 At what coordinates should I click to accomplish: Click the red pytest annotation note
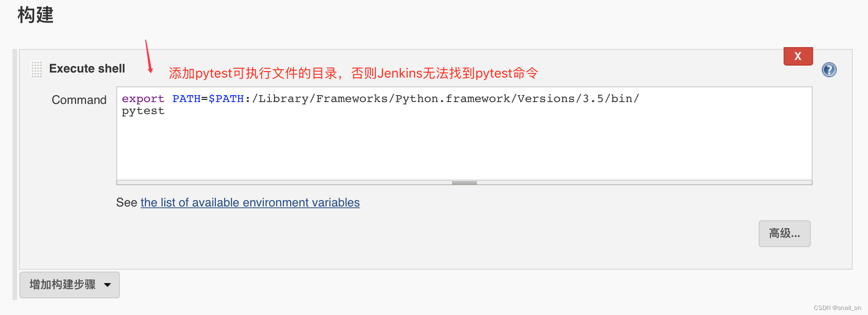[x=353, y=73]
